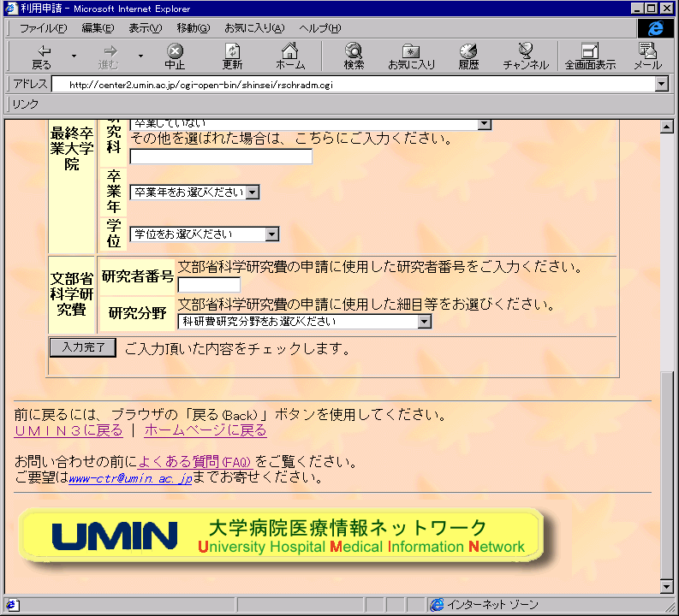
Task: Open the Channels (チャンネル) toolbar icon
Action: point(526,56)
